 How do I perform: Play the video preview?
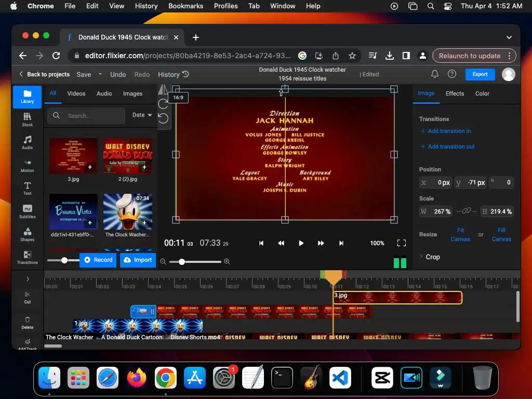tap(301, 243)
